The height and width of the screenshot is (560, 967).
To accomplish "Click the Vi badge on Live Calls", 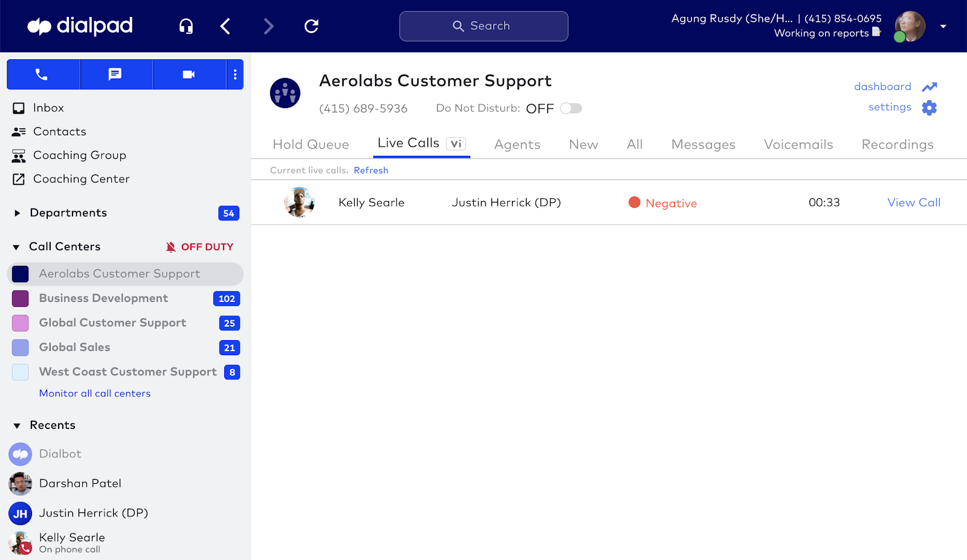I will 456,144.
